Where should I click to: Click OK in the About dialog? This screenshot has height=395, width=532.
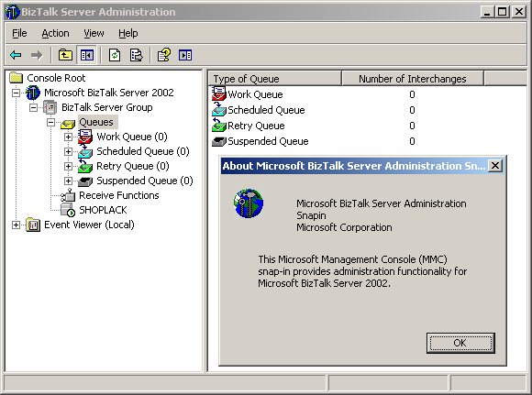click(460, 343)
